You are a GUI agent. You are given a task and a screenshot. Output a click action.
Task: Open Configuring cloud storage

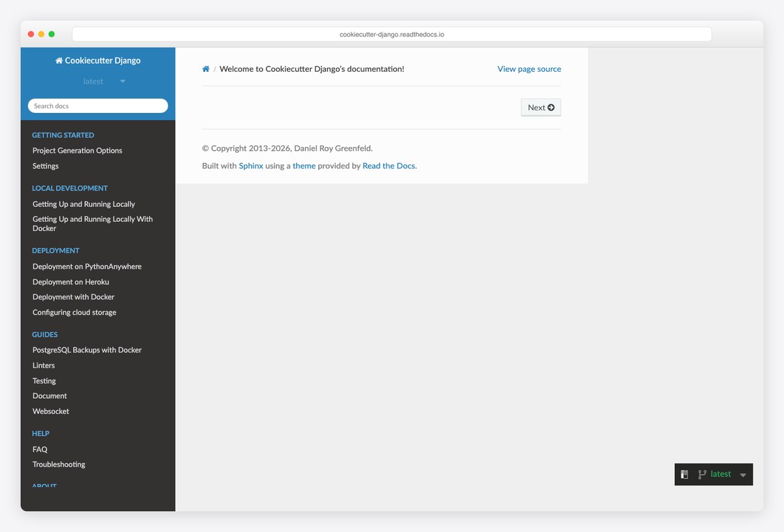coord(74,313)
